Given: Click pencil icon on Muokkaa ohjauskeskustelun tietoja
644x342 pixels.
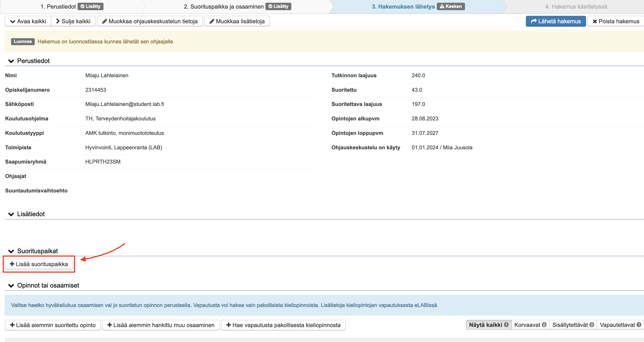Looking at the screenshot, I should tap(104, 21).
